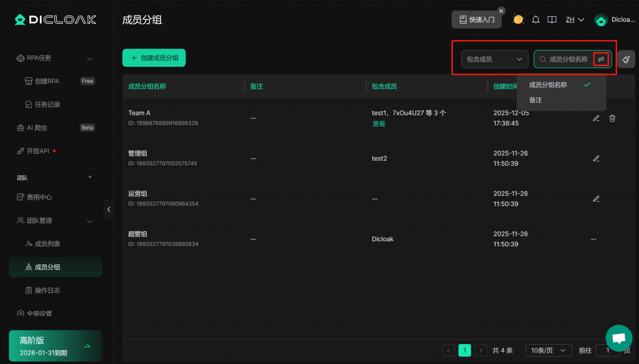Screen dimensions: 639x364
Task: Toggle the theme mode sun icon
Action: pyautogui.click(x=518, y=19)
